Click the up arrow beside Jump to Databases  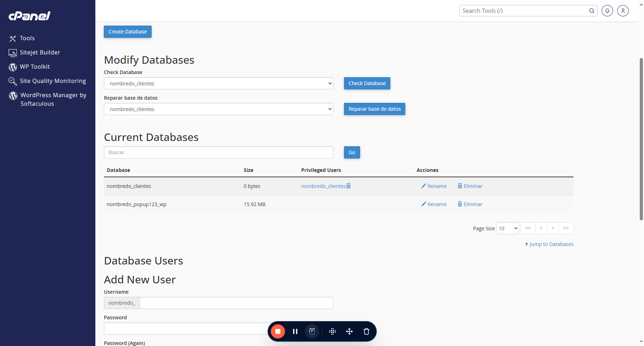coord(527,244)
